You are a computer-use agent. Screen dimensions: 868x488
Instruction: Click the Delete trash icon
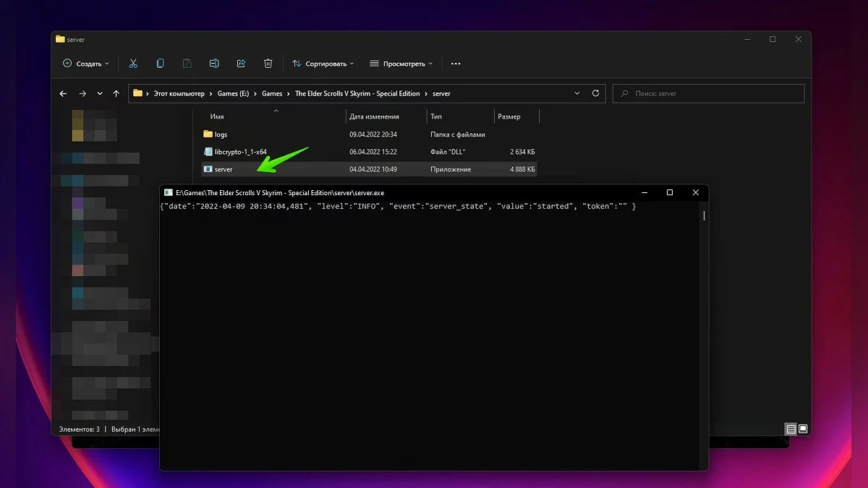click(x=268, y=64)
